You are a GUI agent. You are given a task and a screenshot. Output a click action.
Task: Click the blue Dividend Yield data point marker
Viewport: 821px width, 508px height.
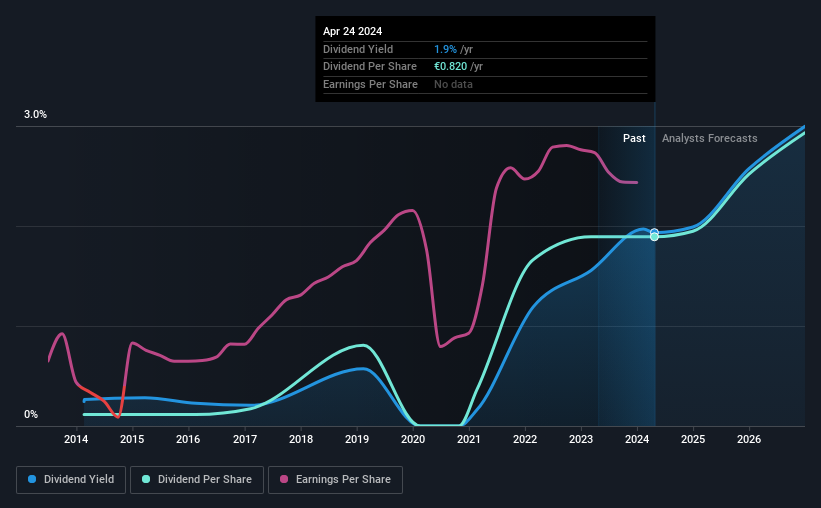(654, 233)
